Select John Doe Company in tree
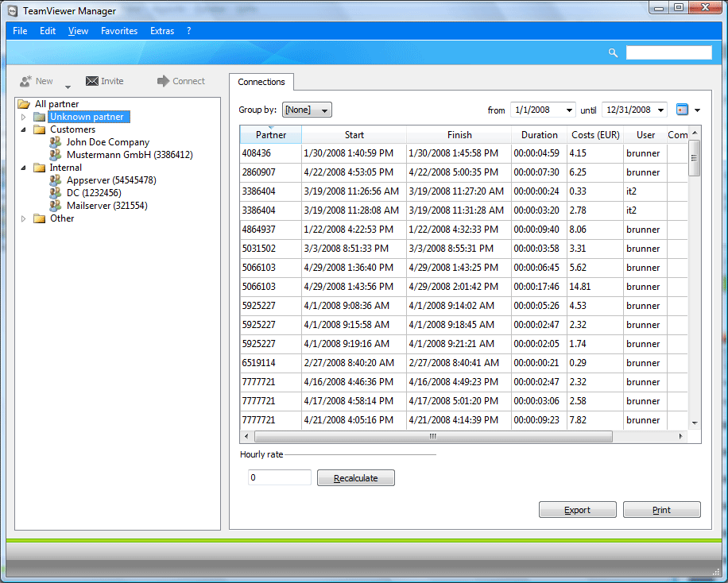The width and height of the screenshot is (728, 583). tap(108, 142)
